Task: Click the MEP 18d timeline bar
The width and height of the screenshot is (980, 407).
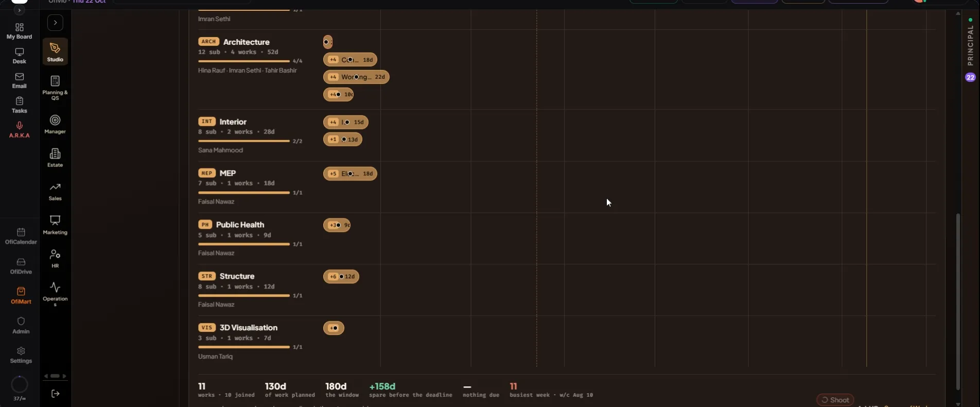Action: pyautogui.click(x=350, y=174)
